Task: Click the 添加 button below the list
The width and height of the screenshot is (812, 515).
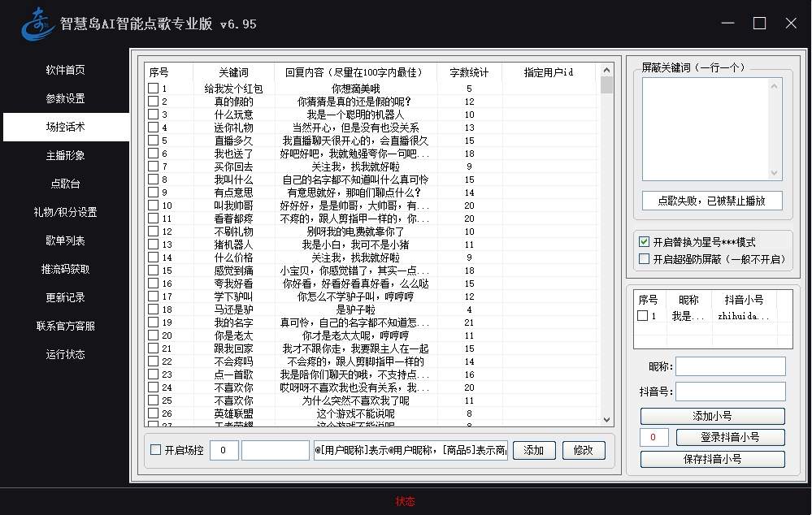Action: pyautogui.click(x=533, y=450)
